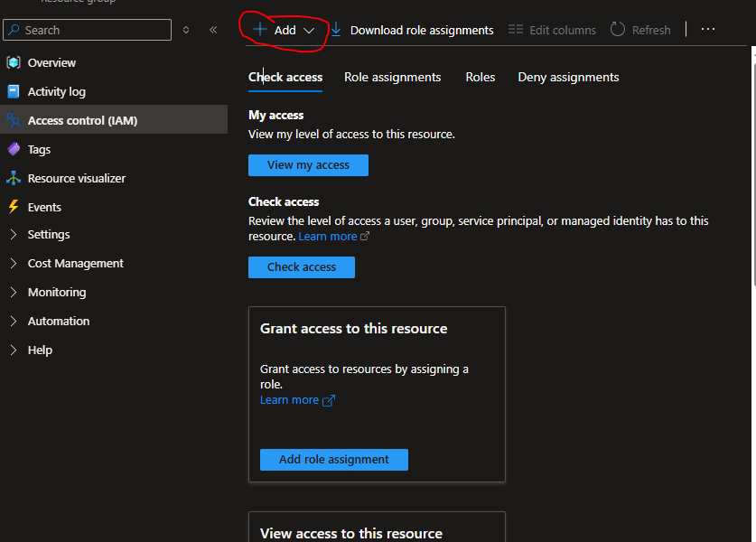Click the Refresh circular arrow icon
Screen dimensions: 756x542
[618, 30]
